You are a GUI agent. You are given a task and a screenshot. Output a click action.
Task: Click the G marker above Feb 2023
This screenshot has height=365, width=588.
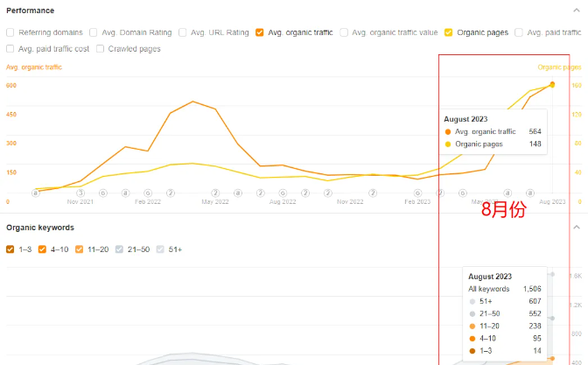(x=417, y=193)
